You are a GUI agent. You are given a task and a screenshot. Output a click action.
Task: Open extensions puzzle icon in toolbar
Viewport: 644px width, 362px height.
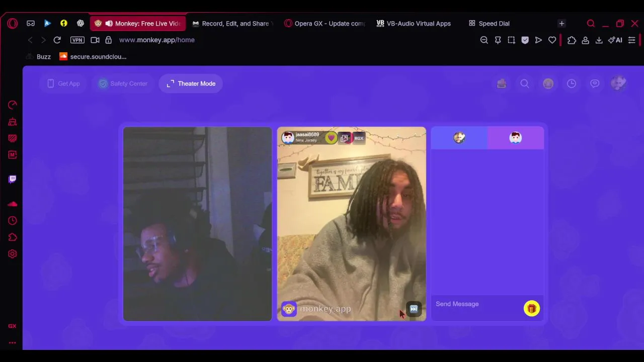click(572, 40)
